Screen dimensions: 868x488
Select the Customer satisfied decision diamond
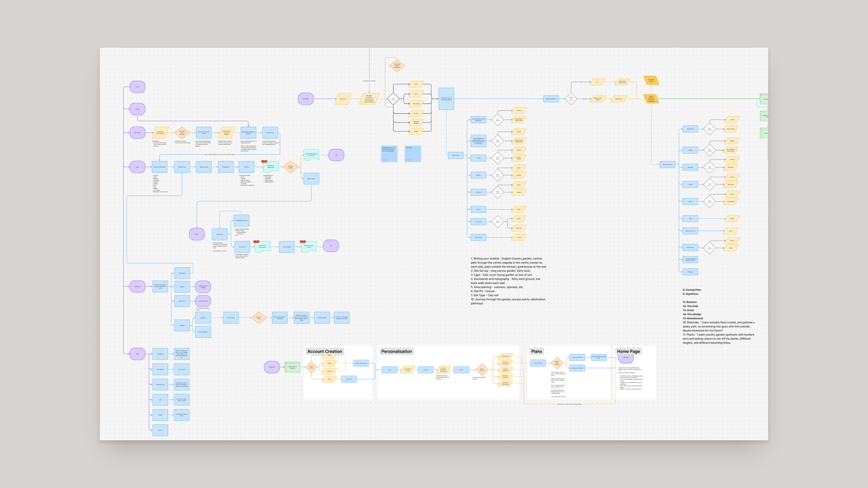(290, 167)
